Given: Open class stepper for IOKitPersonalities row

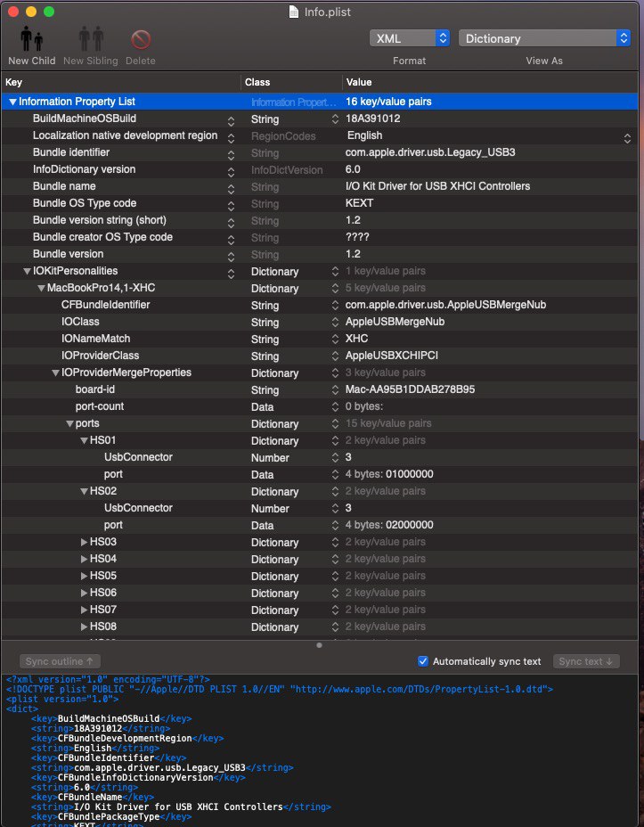Looking at the screenshot, I should (335, 271).
